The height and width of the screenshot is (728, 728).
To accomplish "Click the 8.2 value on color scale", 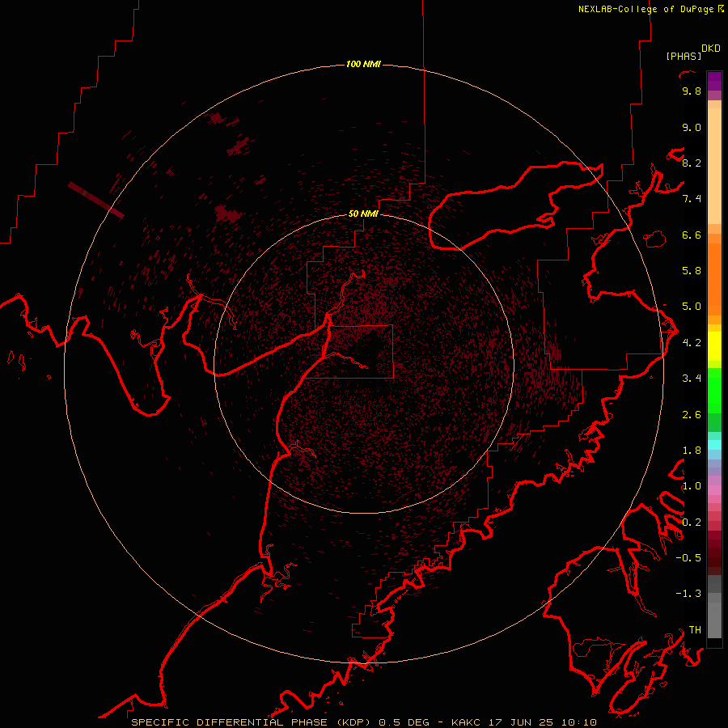I will [692, 163].
